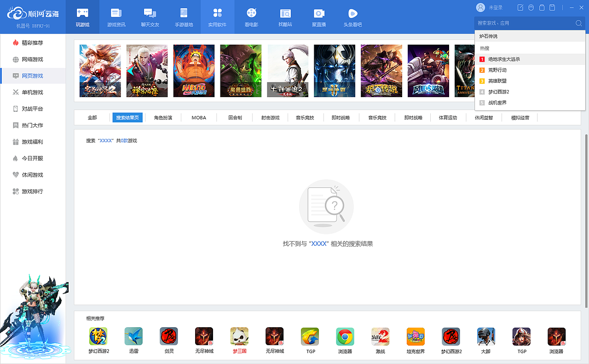589x364 pixels.
Task: Open 游戏福利 gift section in sidebar
Action: (33, 142)
